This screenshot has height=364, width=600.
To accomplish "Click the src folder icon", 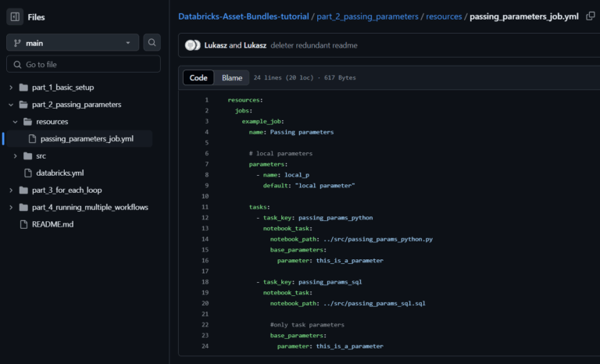I will (x=28, y=155).
